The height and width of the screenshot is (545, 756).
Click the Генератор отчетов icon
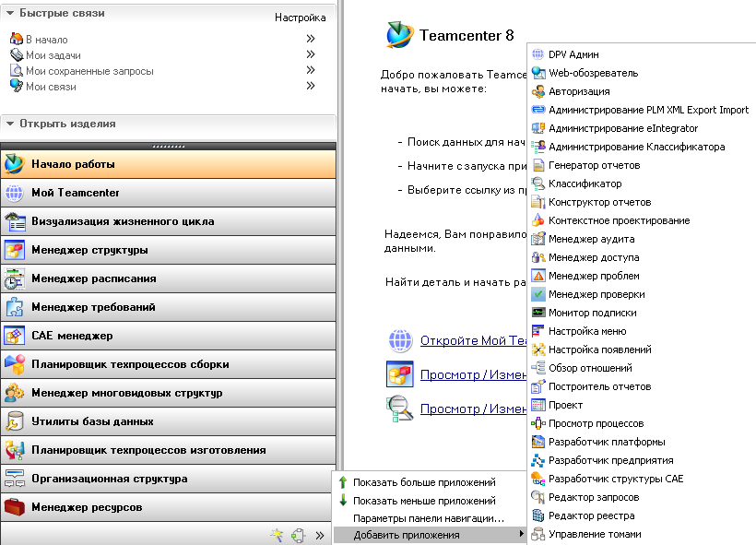pos(538,165)
